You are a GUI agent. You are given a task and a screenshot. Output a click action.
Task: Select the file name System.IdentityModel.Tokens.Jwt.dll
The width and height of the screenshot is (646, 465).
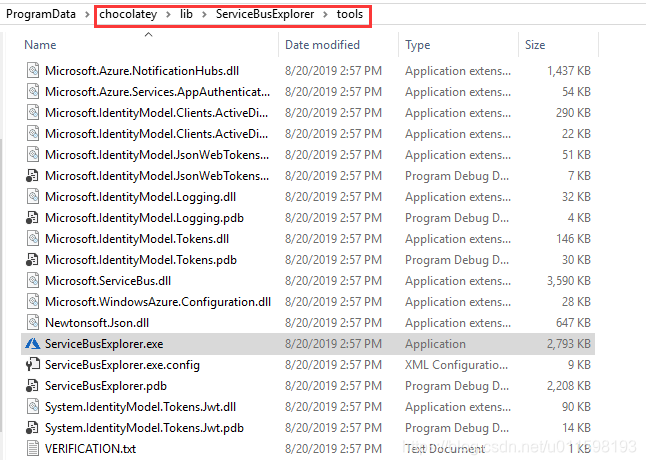(140, 407)
